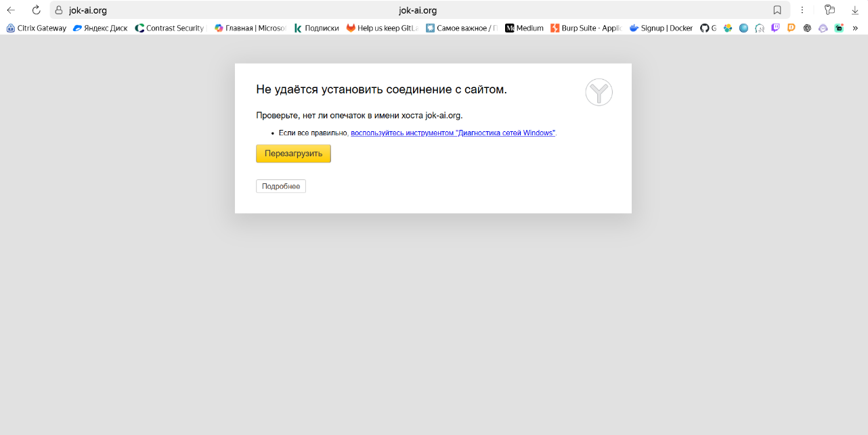This screenshot has height=435, width=868.
Task: Open the icon left of the downloads arrow
Action: pos(829,10)
